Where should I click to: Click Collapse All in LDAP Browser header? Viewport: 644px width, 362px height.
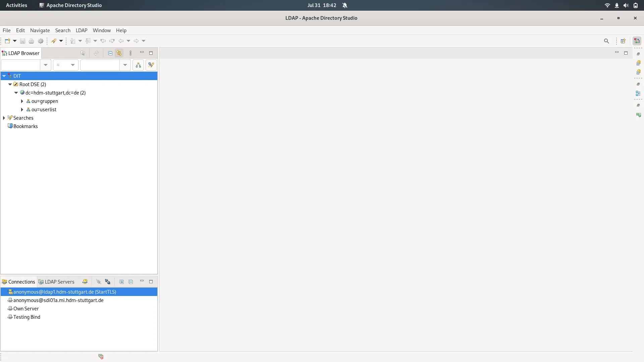click(x=110, y=53)
